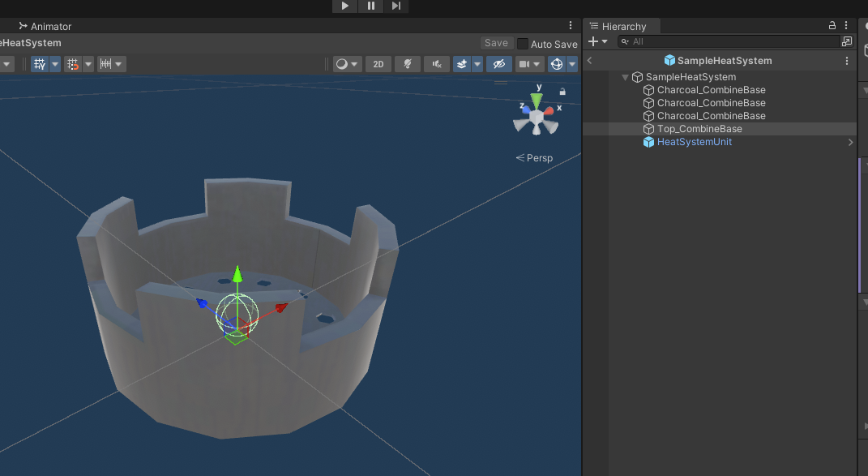Toggle the orientation gizmo rotation lock

562,92
